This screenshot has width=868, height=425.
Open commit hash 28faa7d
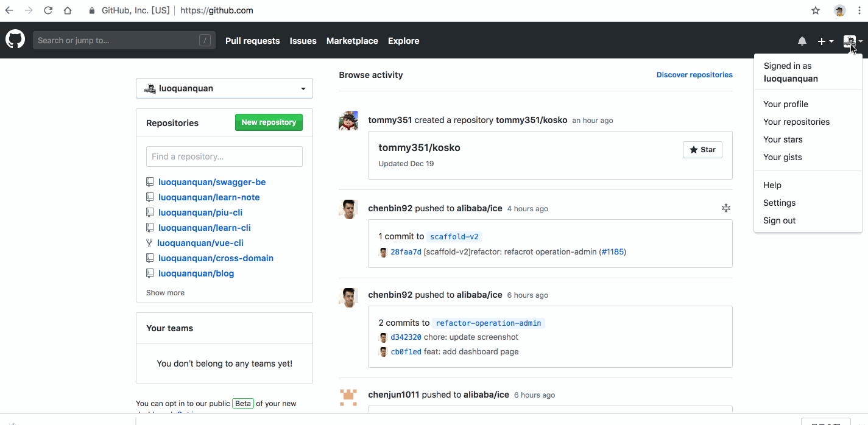(x=406, y=252)
